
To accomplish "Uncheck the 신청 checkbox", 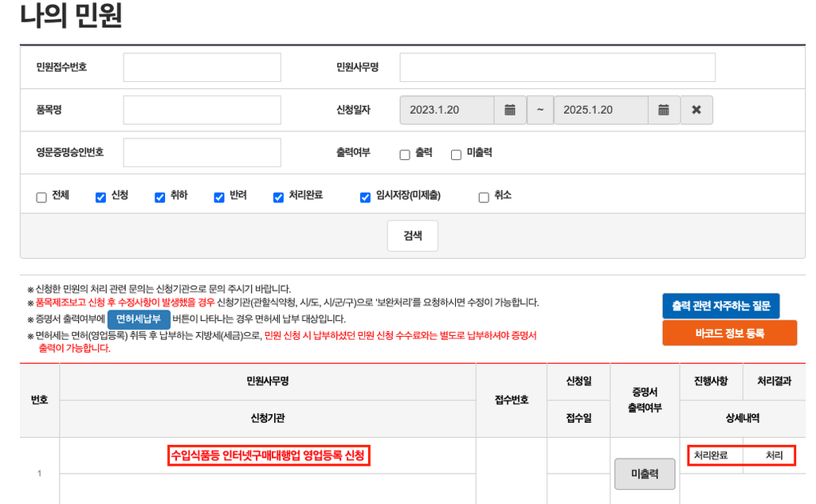I will [100, 197].
